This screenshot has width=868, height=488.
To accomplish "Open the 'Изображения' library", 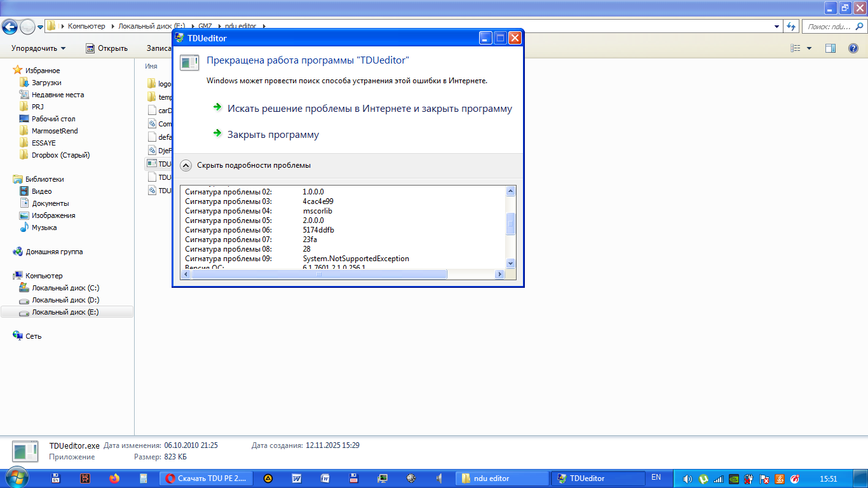I will 53,215.
